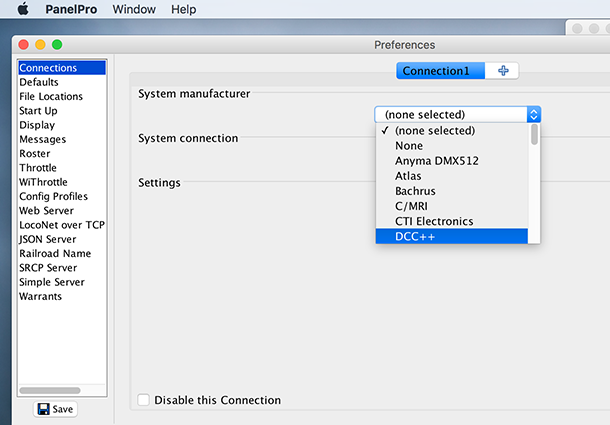Screen dimensions: 610x425
Task: Zoom Preferences using the green button
Action: [57, 45]
